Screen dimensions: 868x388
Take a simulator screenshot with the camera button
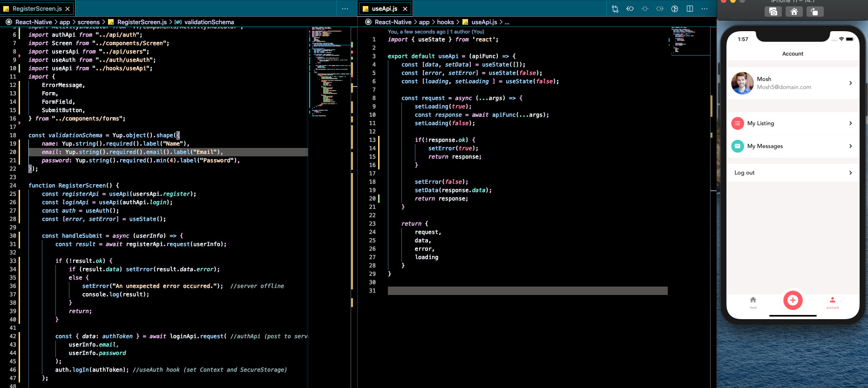(x=773, y=12)
